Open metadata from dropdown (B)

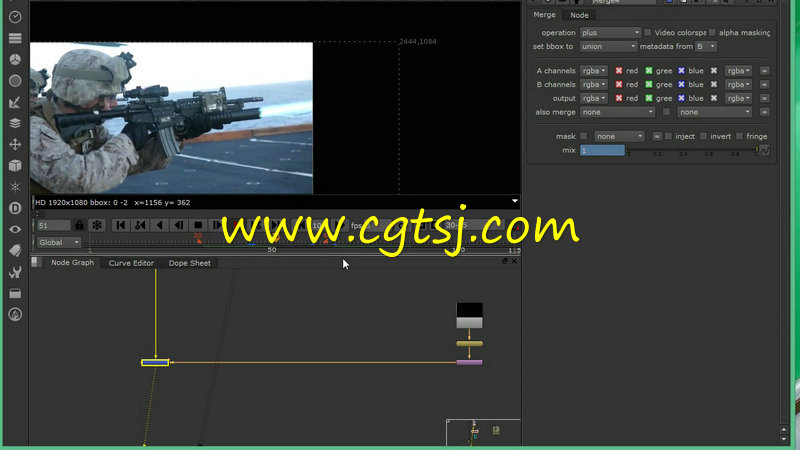pos(706,46)
